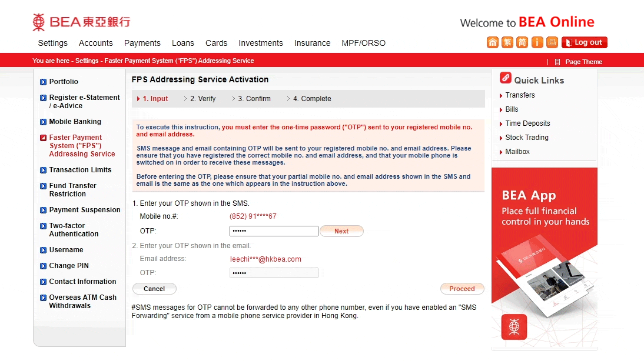The height and width of the screenshot is (361, 644).
Task: Open Mailbox quick link
Action: click(x=517, y=152)
